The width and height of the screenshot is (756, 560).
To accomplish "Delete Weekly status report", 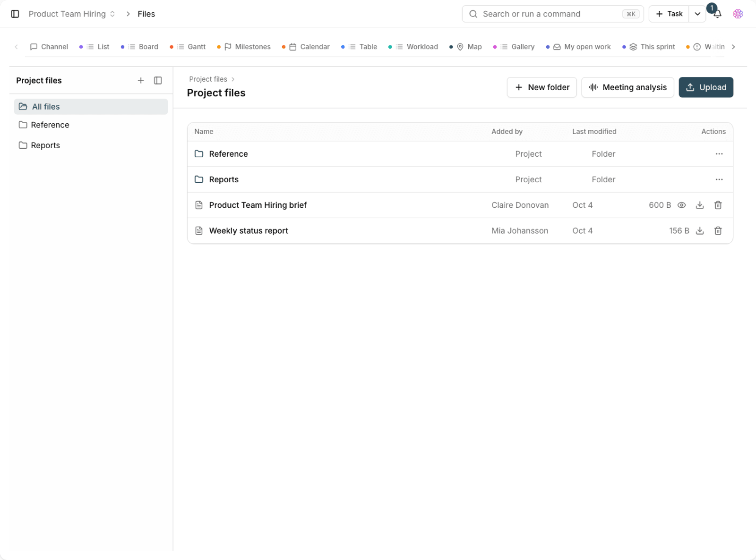I will click(x=718, y=231).
